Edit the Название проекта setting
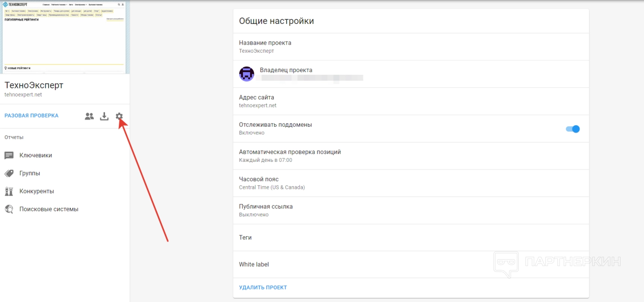The width and height of the screenshot is (644, 302). point(411,47)
